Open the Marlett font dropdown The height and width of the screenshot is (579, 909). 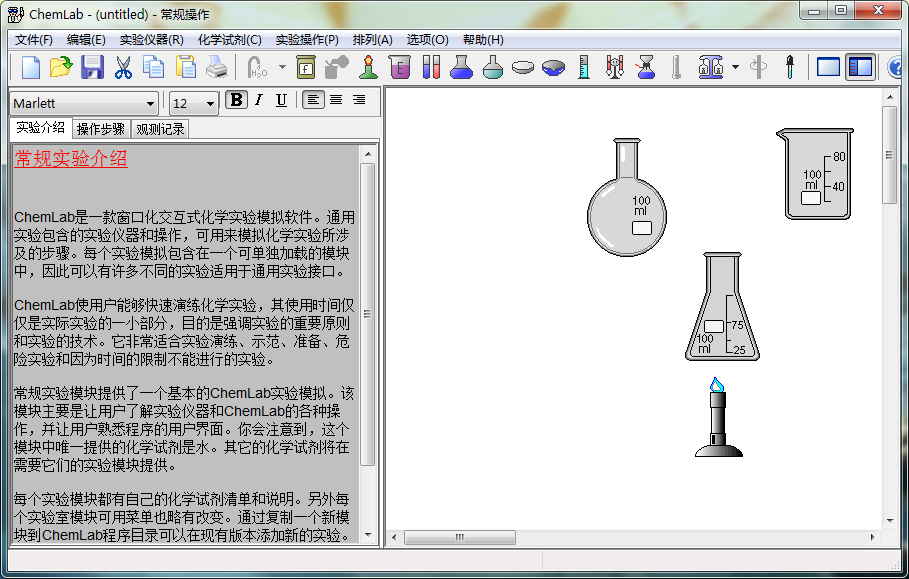tap(150, 104)
